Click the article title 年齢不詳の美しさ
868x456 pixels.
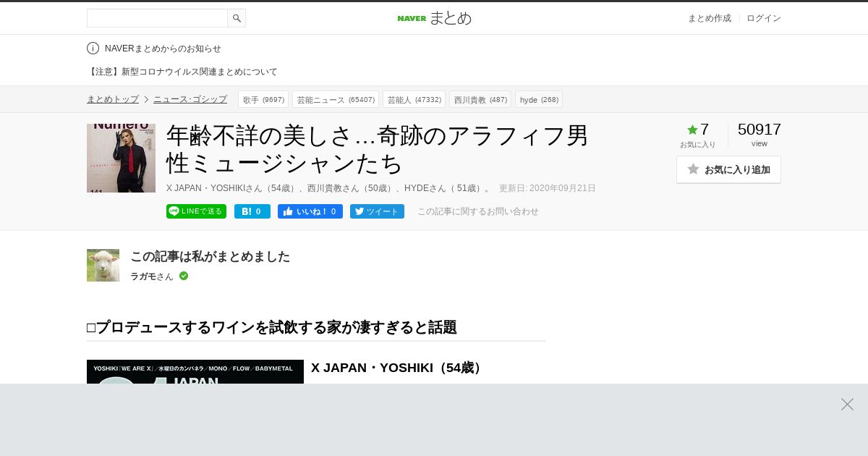(x=378, y=149)
